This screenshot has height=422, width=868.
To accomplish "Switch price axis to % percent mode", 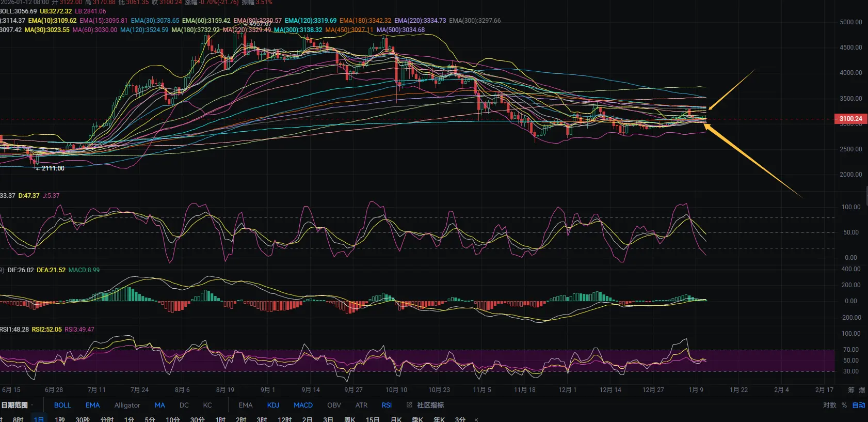I will (844, 405).
